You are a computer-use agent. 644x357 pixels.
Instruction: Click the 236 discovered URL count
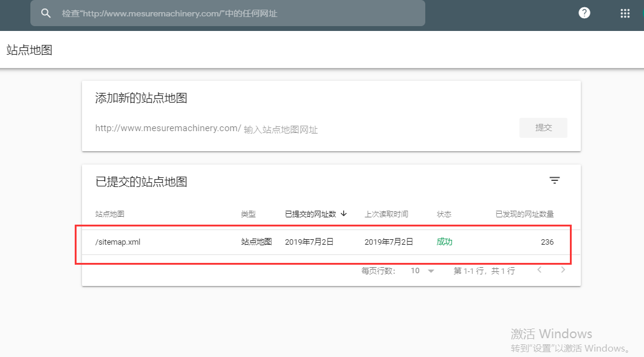[547, 242]
